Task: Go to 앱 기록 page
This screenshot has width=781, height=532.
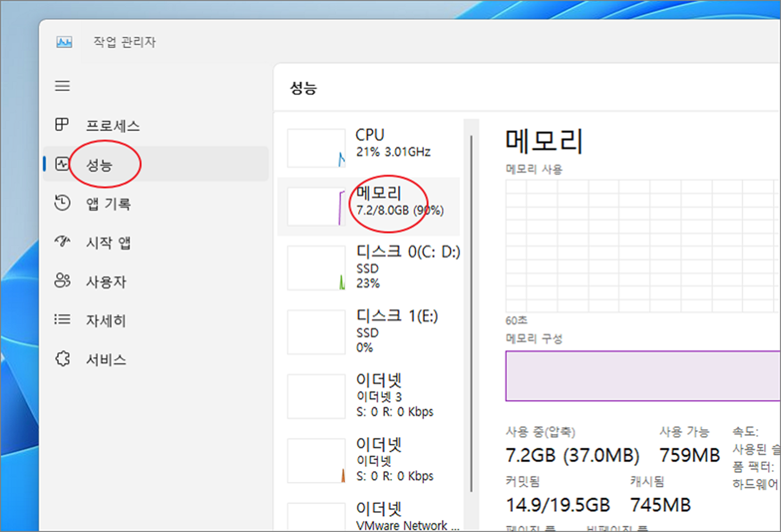Action: pos(156,204)
